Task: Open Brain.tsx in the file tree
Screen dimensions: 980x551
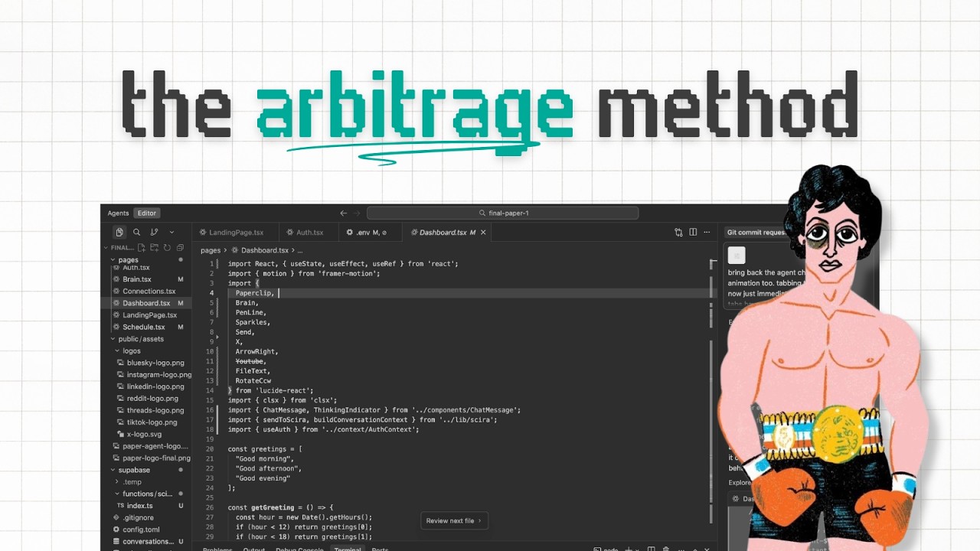Action: pyautogui.click(x=145, y=279)
